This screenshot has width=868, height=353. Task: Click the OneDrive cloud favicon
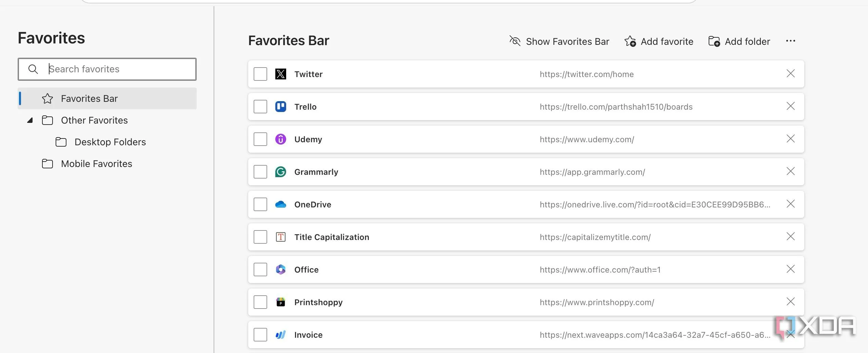pyautogui.click(x=280, y=204)
